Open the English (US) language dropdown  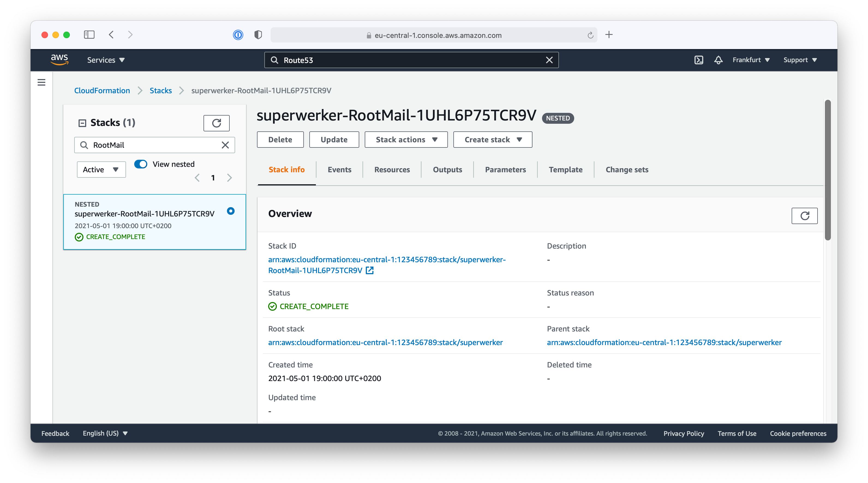tap(105, 433)
